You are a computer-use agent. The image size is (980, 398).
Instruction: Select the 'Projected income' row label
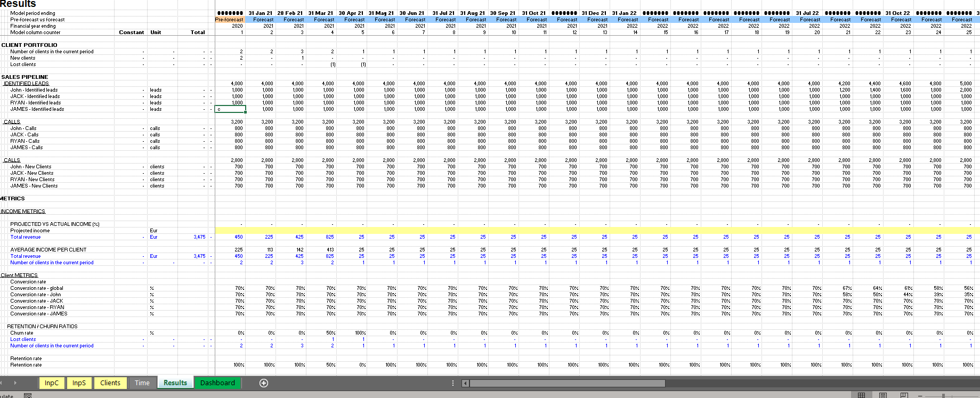30,231
